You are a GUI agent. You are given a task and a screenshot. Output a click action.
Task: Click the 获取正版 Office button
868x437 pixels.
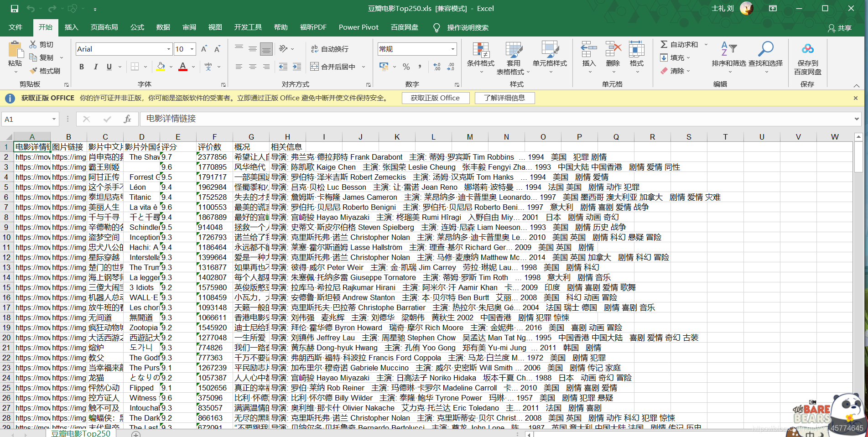[x=435, y=98]
